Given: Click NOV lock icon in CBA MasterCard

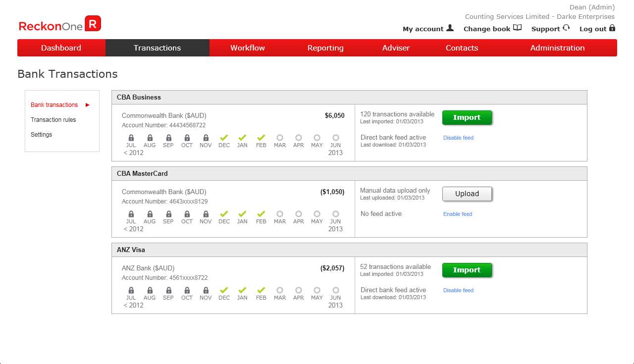Looking at the screenshot, I should (x=206, y=214).
